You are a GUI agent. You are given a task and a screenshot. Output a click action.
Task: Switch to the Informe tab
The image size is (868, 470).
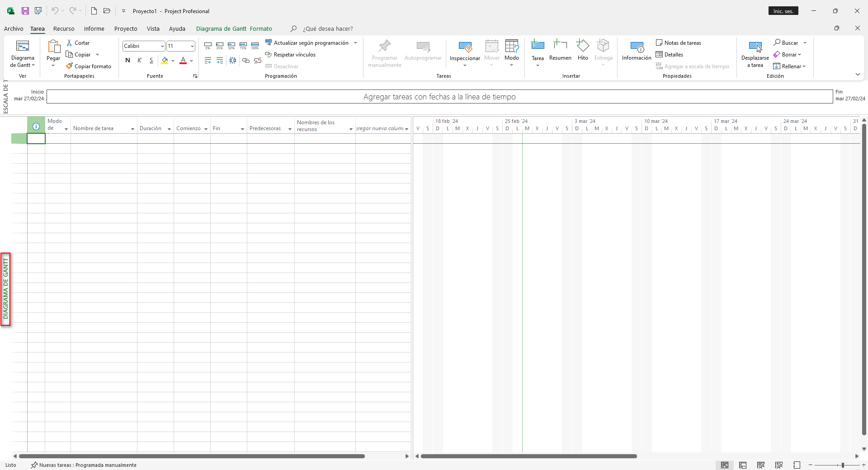point(94,28)
